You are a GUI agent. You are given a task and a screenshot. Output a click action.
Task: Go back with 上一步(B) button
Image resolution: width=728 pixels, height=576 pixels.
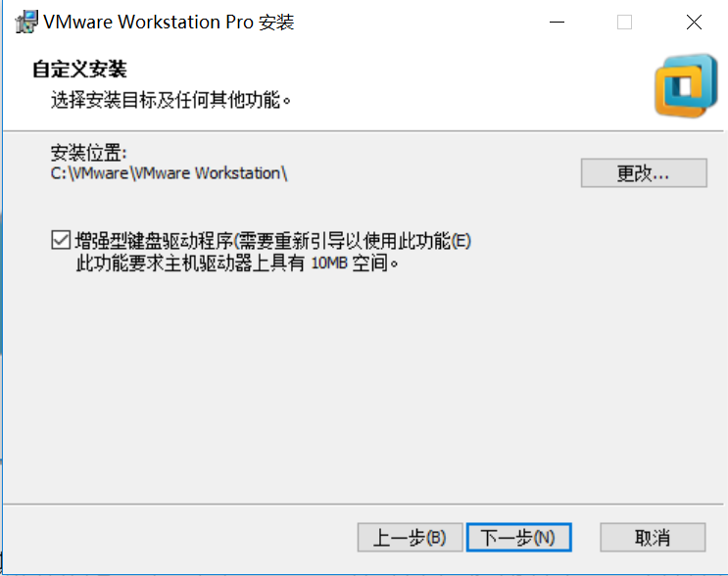point(410,538)
